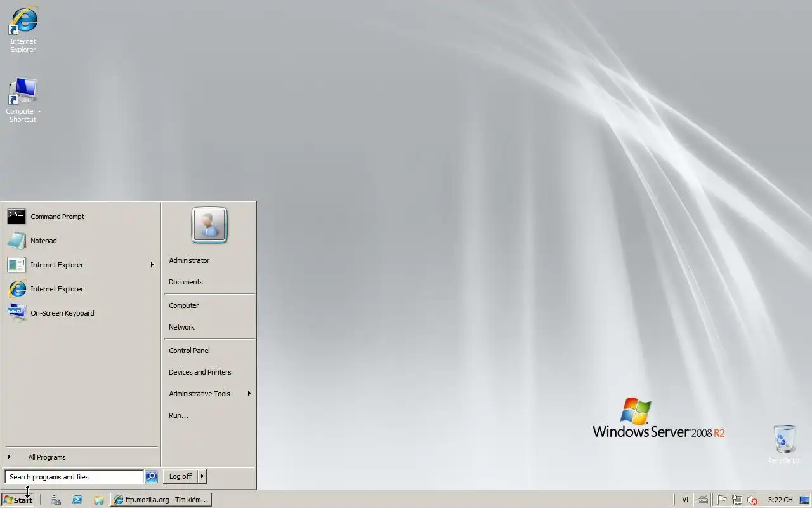Click the VI input language indicator

(x=685, y=500)
